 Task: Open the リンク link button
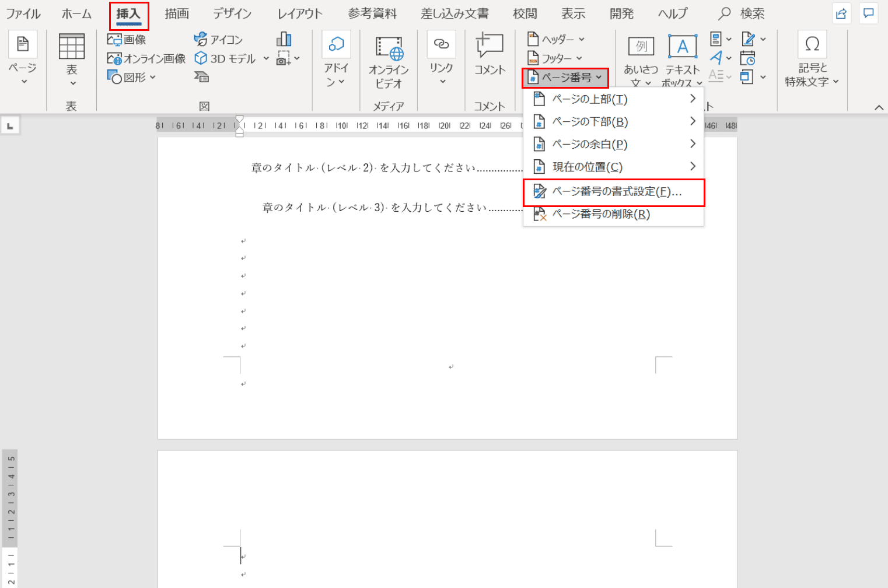coord(442,58)
